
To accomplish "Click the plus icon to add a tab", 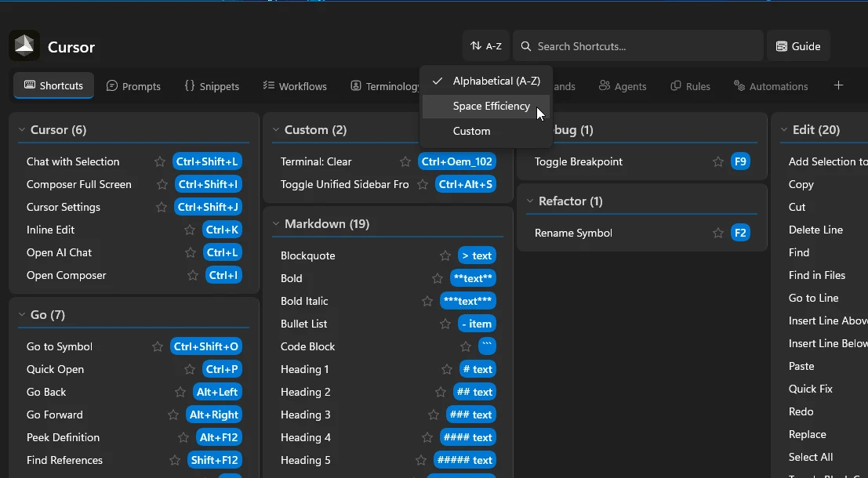I will (x=838, y=85).
